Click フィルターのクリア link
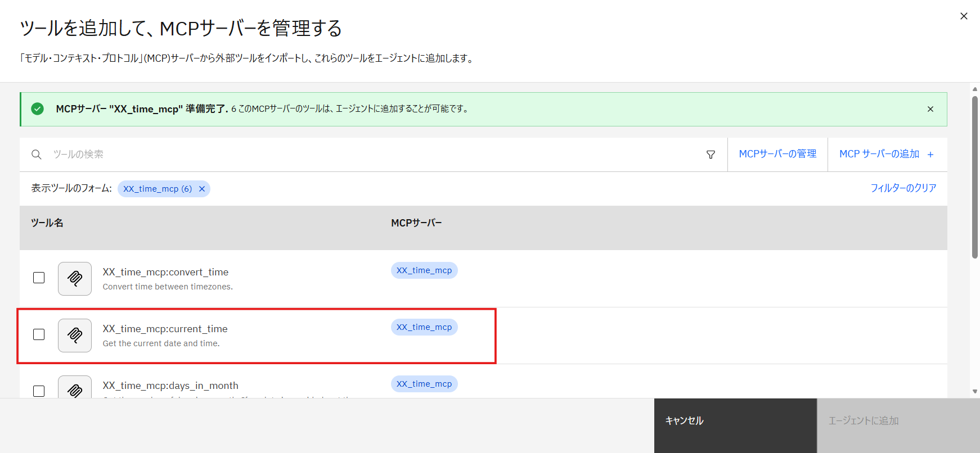This screenshot has width=980, height=453. coord(903,188)
